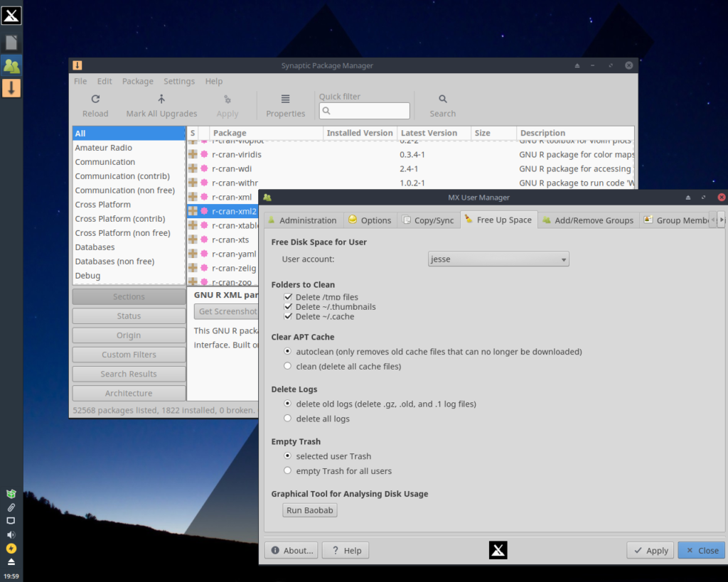Click the eject device tray icon
This screenshot has width=728, height=582.
click(11, 562)
